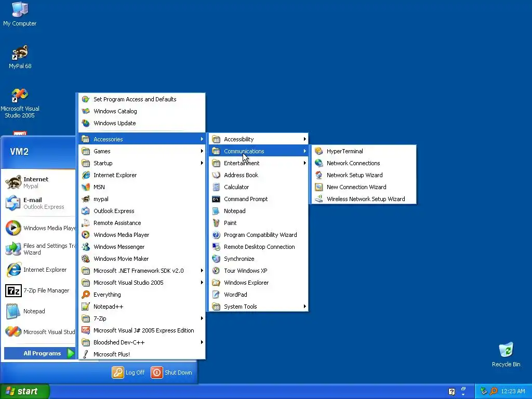Expand the Games submenu
This screenshot has width=532, height=399.
[142, 151]
